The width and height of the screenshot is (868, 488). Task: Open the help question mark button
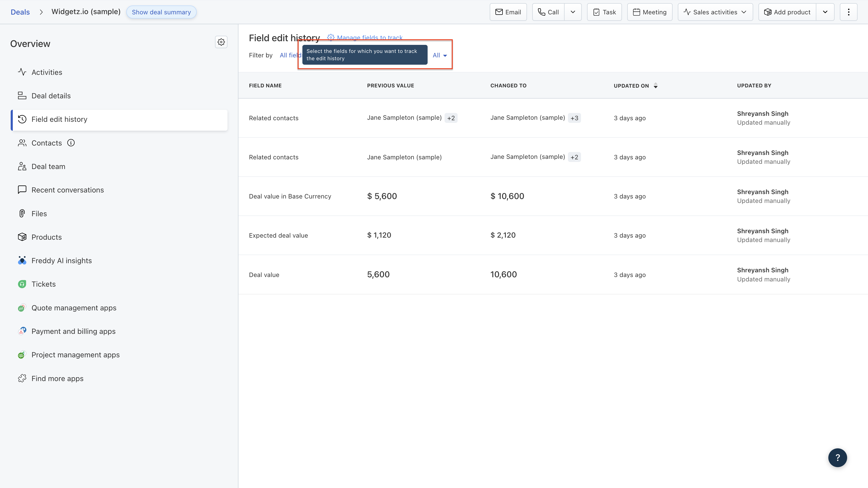[x=837, y=457]
